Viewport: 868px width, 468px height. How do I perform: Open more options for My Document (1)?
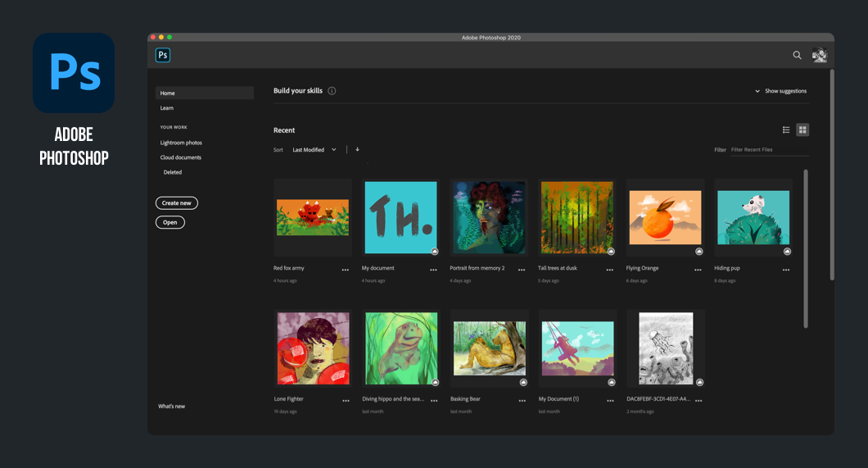[x=610, y=401]
